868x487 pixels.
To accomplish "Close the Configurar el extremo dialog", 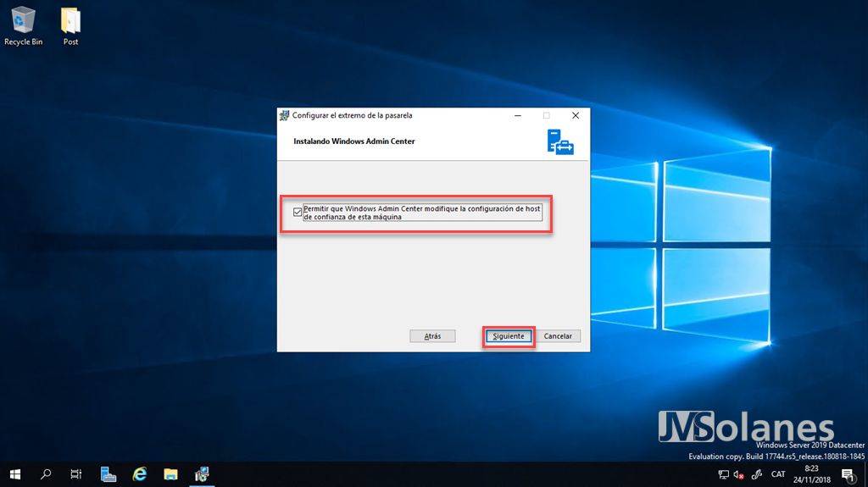I will (x=576, y=115).
